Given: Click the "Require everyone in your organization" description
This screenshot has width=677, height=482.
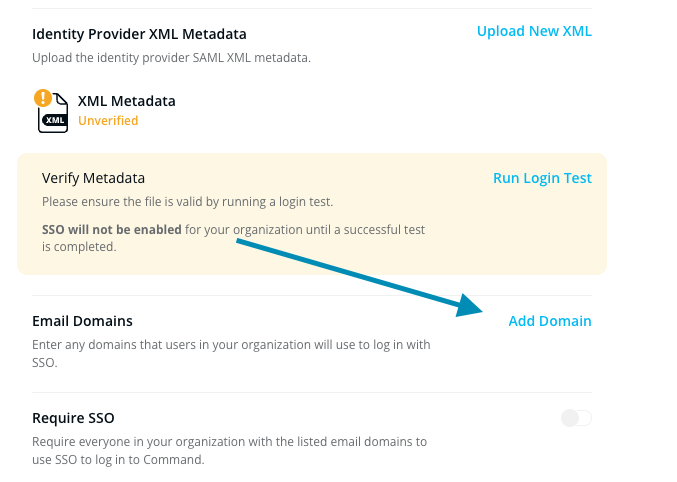Looking at the screenshot, I should click(x=229, y=441).
